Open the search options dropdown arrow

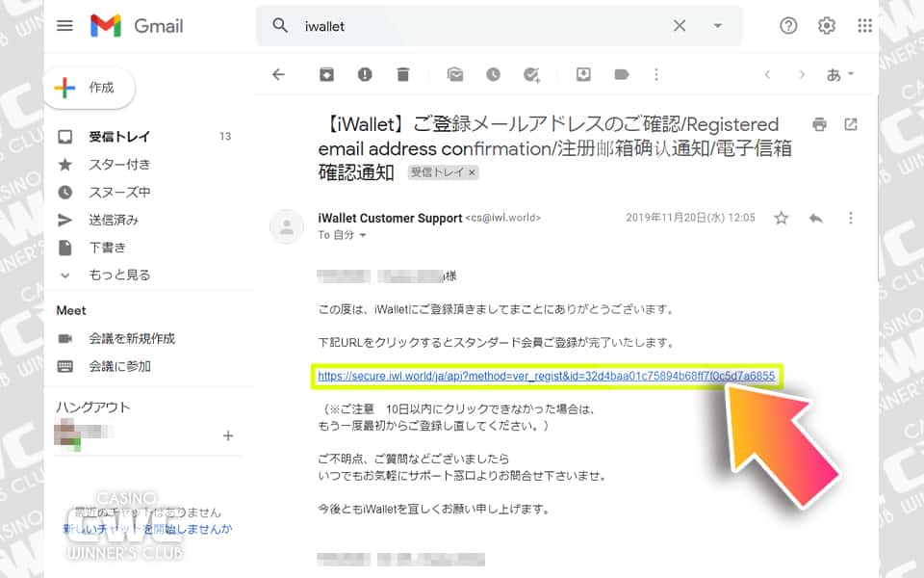pos(718,25)
